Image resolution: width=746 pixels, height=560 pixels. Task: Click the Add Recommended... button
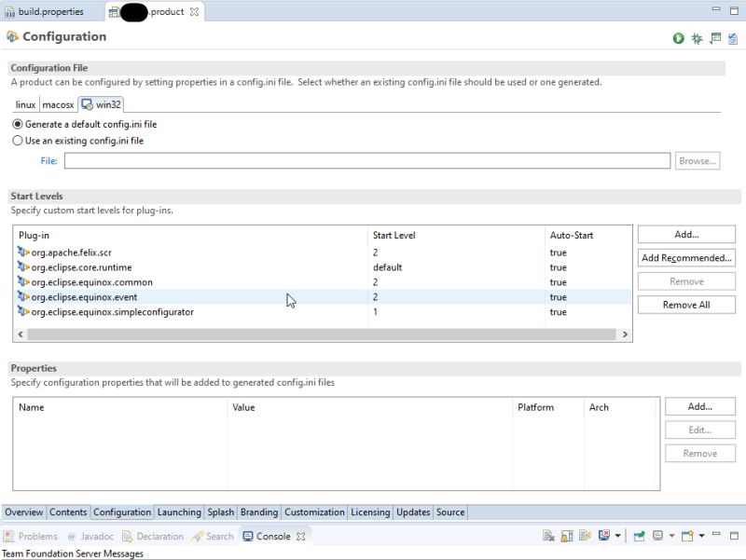686,258
